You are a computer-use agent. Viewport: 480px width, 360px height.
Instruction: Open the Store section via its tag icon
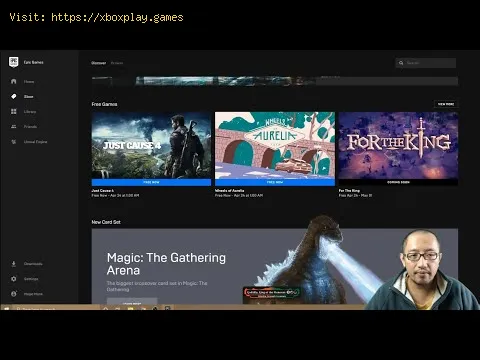(x=14, y=96)
